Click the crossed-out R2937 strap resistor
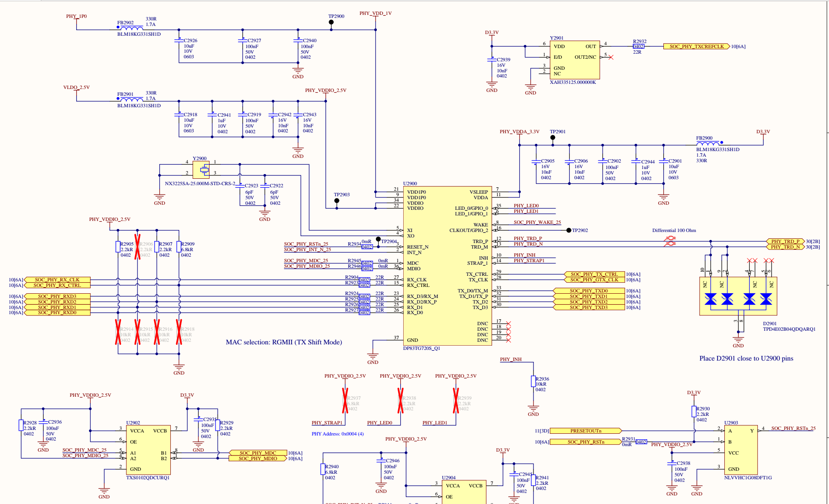The image size is (829, 504). 345,401
